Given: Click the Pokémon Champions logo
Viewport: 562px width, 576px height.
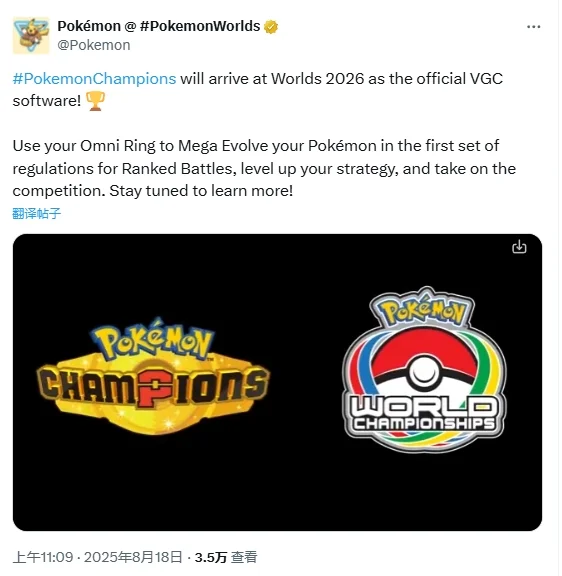Looking at the screenshot, I should [x=153, y=377].
